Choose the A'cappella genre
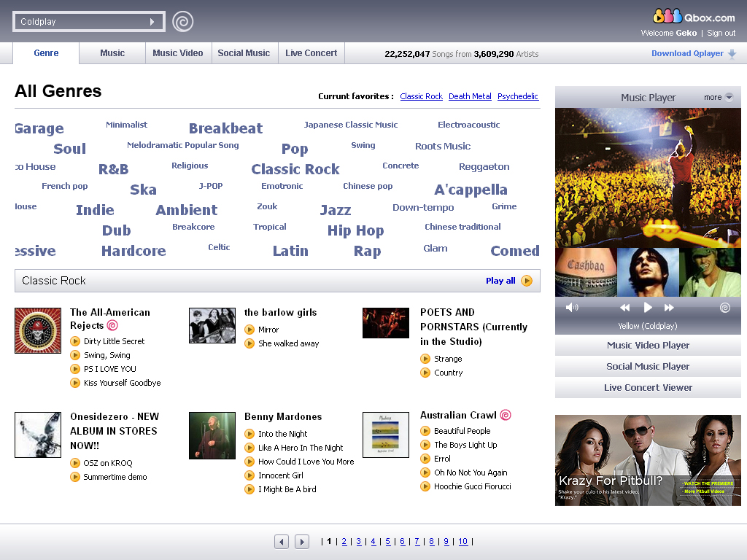747x560 pixels. (x=471, y=190)
